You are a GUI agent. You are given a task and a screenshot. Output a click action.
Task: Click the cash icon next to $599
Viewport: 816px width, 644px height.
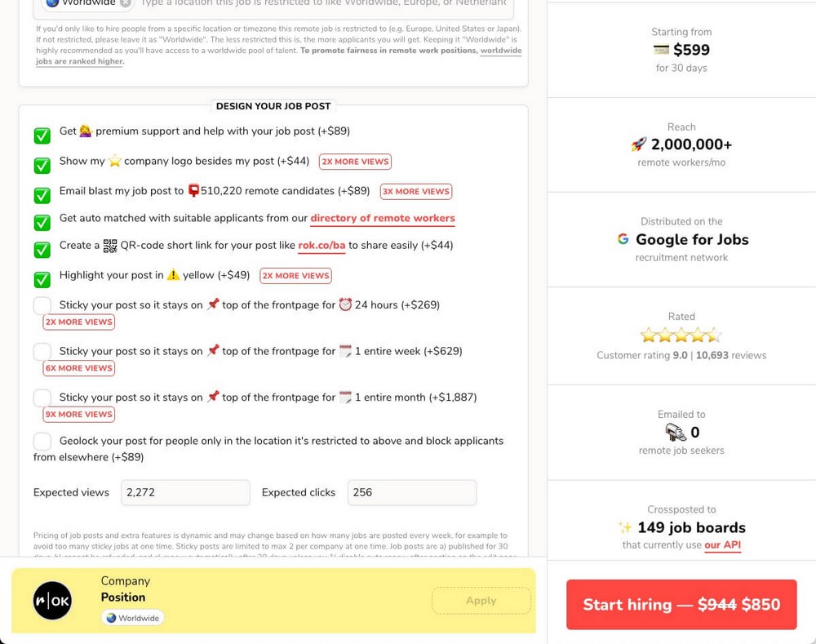click(x=659, y=51)
